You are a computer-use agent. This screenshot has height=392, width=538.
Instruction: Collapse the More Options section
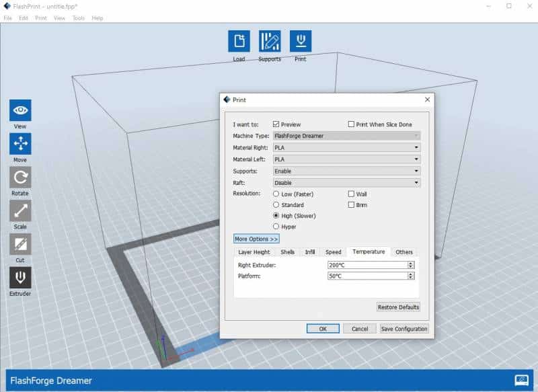pos(256,239)
